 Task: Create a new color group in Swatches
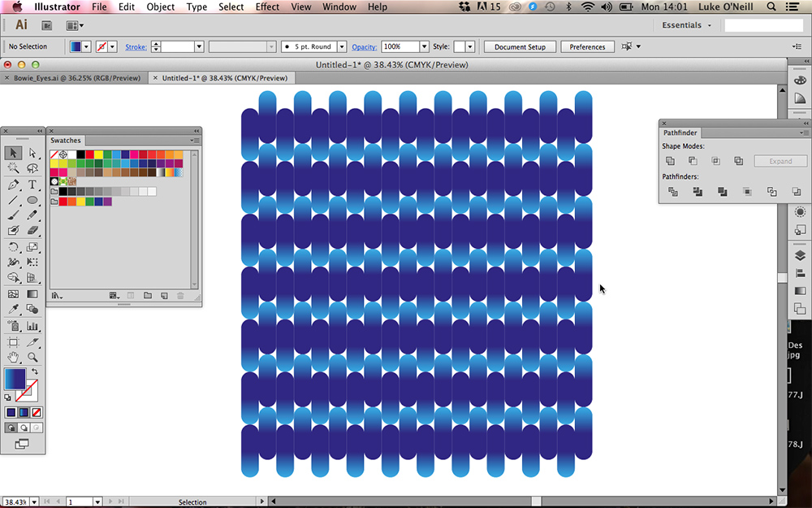click(148, 296)
